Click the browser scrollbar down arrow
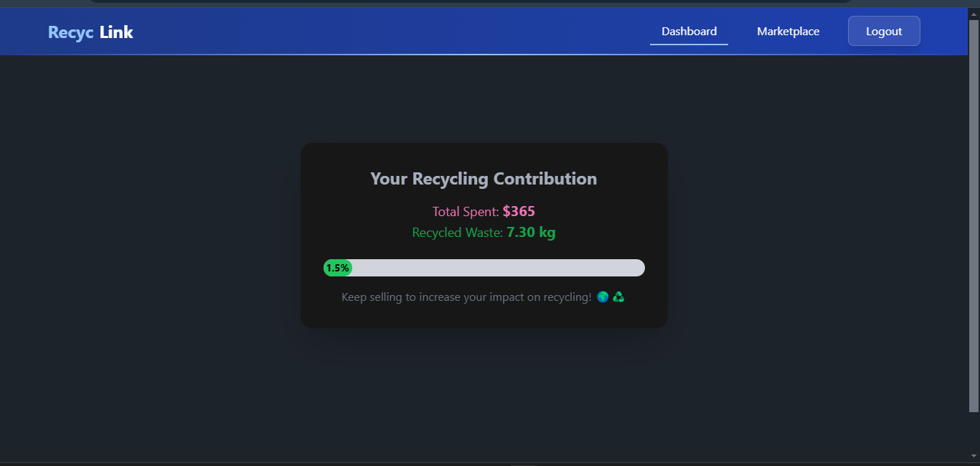Screen dimensions: 980x466 click(x=974, y=455)
